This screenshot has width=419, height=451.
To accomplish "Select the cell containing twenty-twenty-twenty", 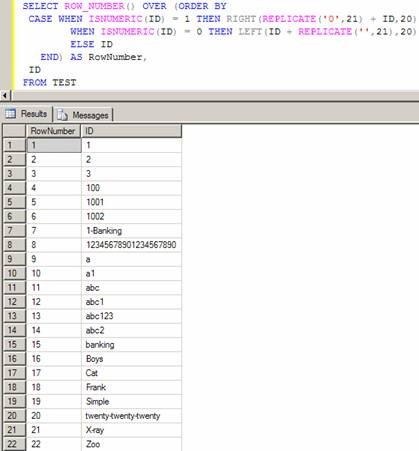I will pyautogui.click(x=131, y=416).
